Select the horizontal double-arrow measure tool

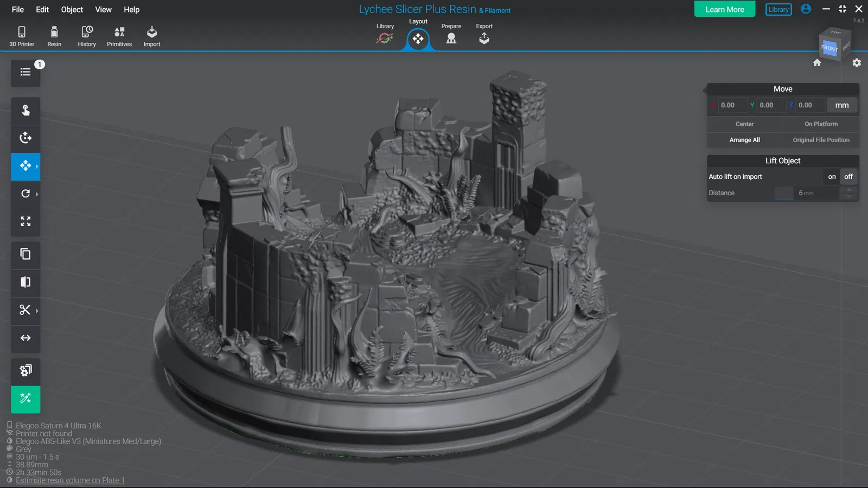point(25,338)
